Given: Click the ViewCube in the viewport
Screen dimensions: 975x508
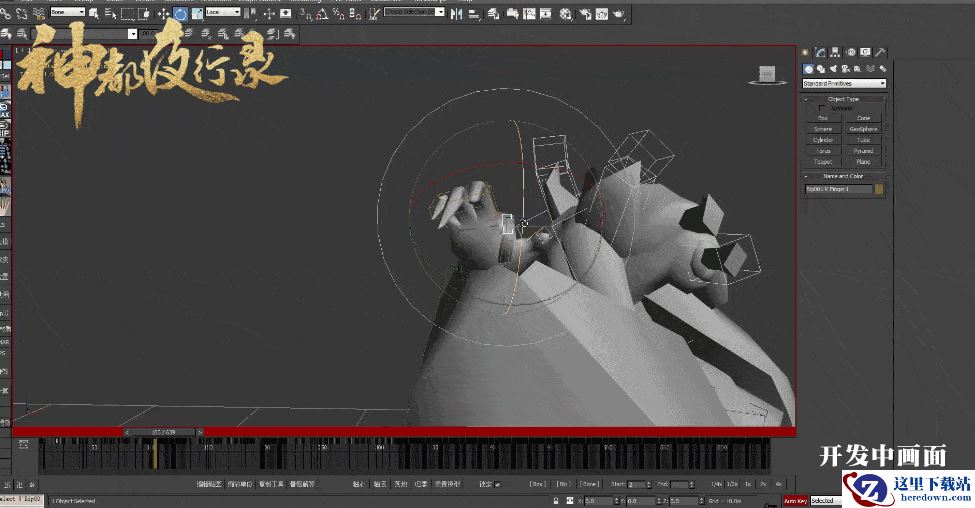Looking at the screenshot, I should 767,74.
